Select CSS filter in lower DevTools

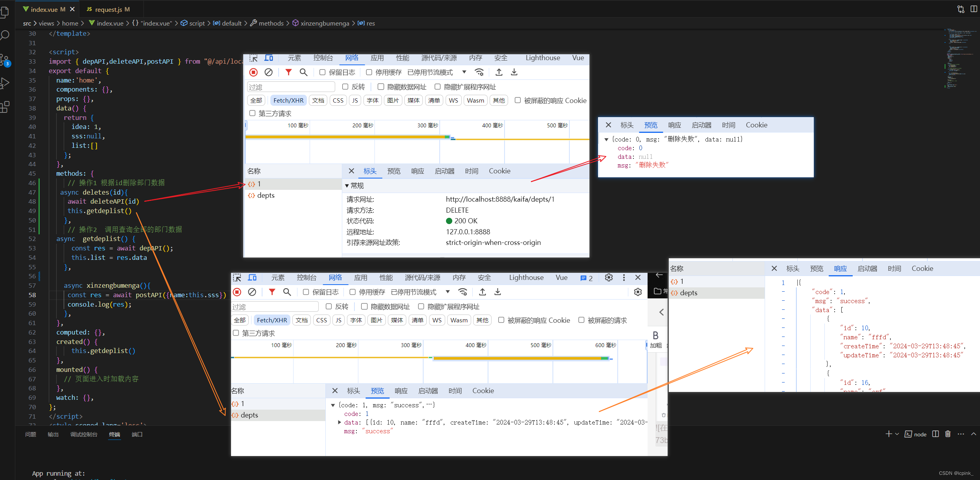[x=321, y=320]
